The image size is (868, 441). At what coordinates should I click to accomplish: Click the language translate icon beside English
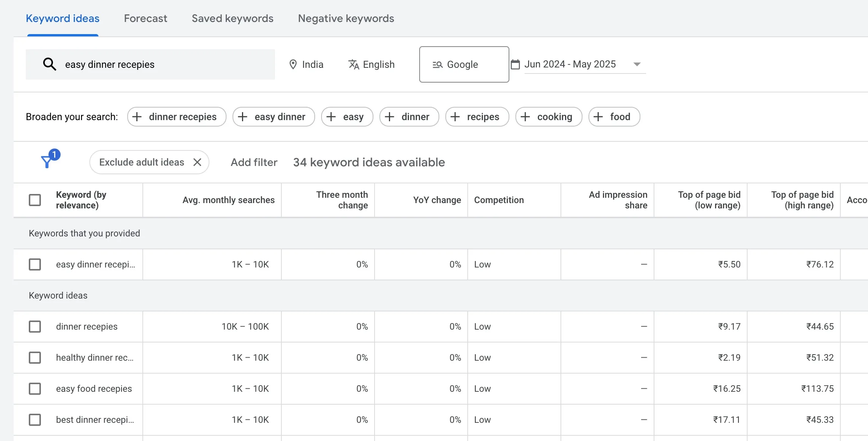[354, 64]
